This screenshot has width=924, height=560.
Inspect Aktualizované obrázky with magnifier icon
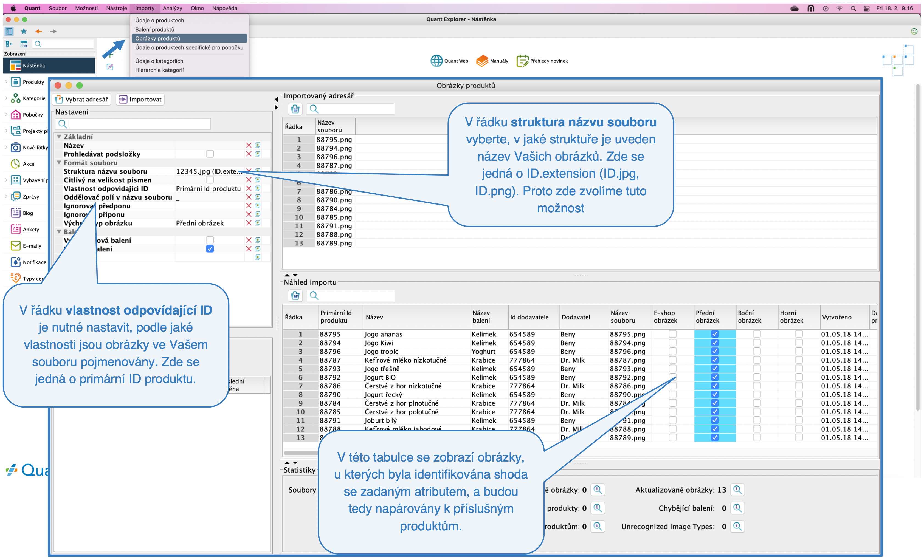[737, 490]
